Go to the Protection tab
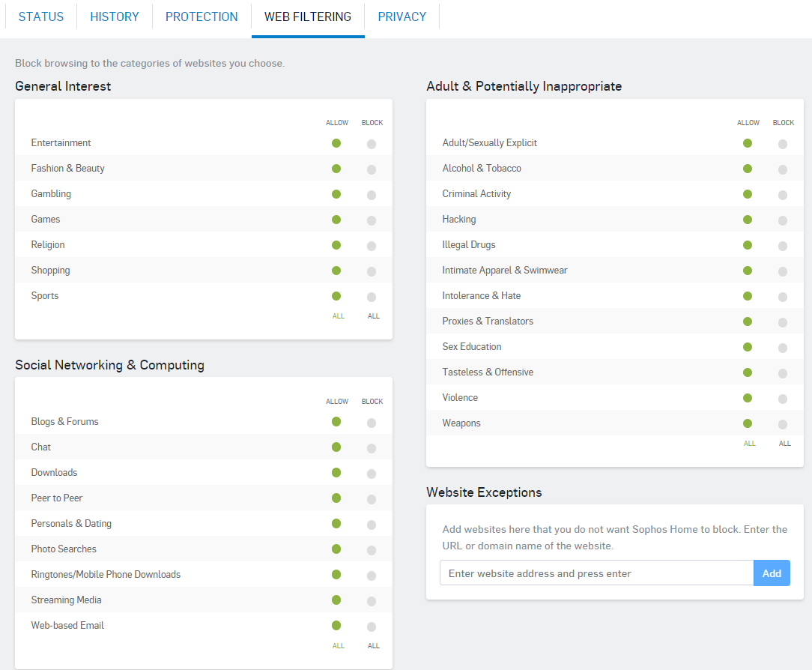812x670 pixels. (202, 16)
